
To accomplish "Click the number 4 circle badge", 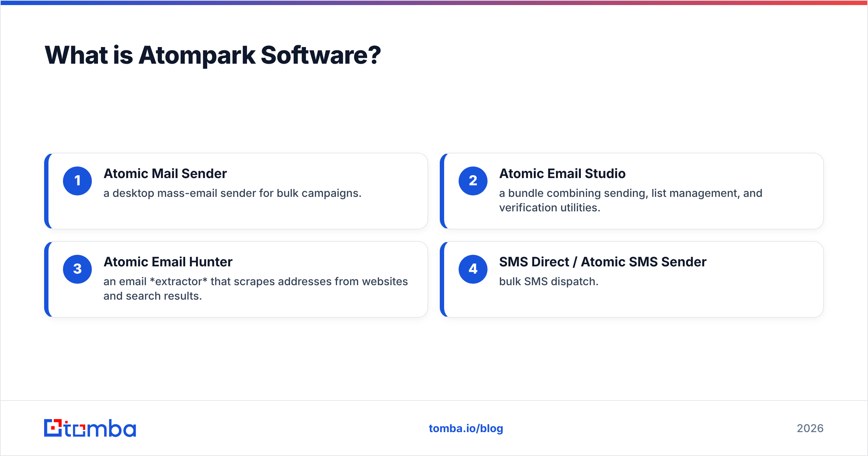I will [473, 269].
